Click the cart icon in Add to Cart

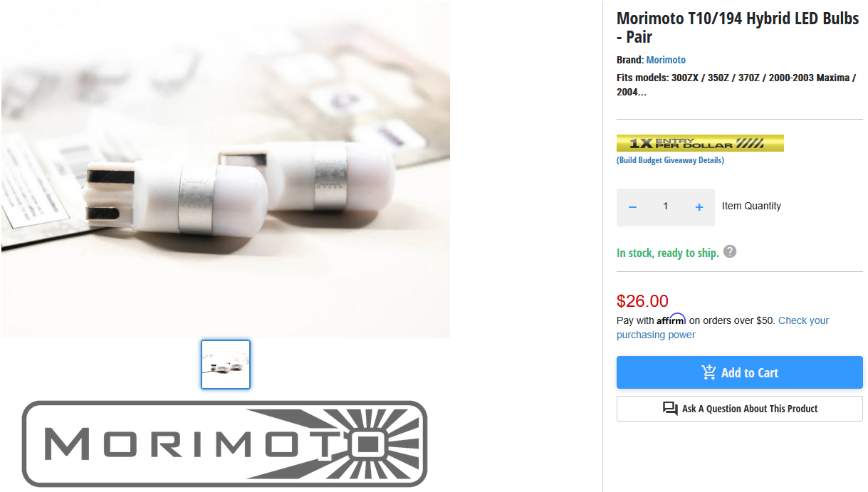tap(708, 372)
